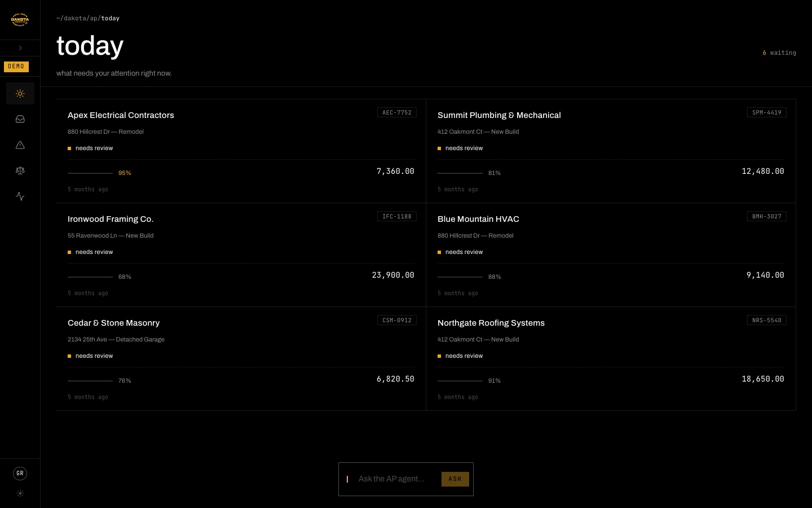Open the balance scales icon
This screenshot has width=812, height=508.
[x=20, y=170]
